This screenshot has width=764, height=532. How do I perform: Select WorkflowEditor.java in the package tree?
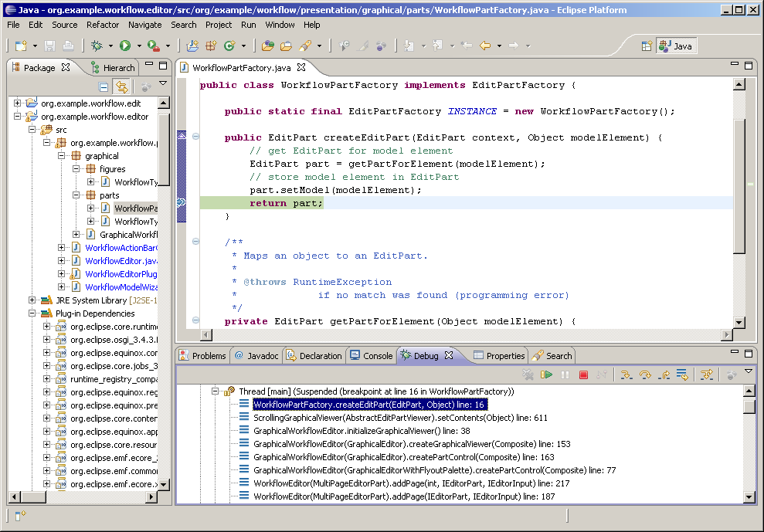[121, 261]
